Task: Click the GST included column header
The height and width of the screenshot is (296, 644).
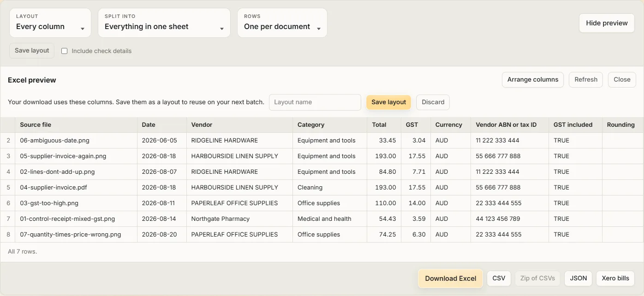Action: point(575,125)
